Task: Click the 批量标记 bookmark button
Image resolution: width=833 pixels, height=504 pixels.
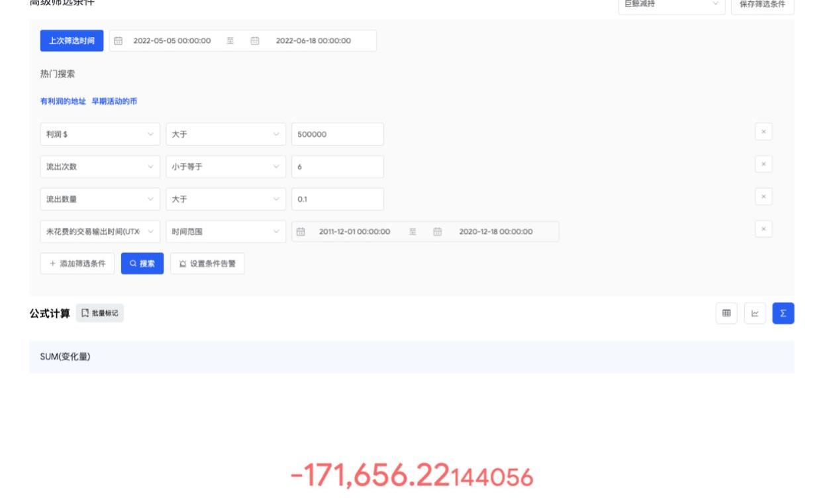Action: click(100, 313)
